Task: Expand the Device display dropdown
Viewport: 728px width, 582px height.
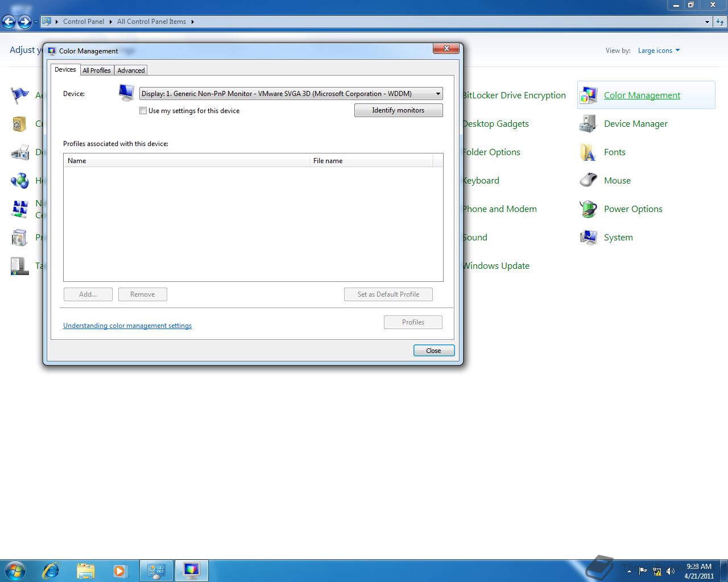Action: (437, 94)
